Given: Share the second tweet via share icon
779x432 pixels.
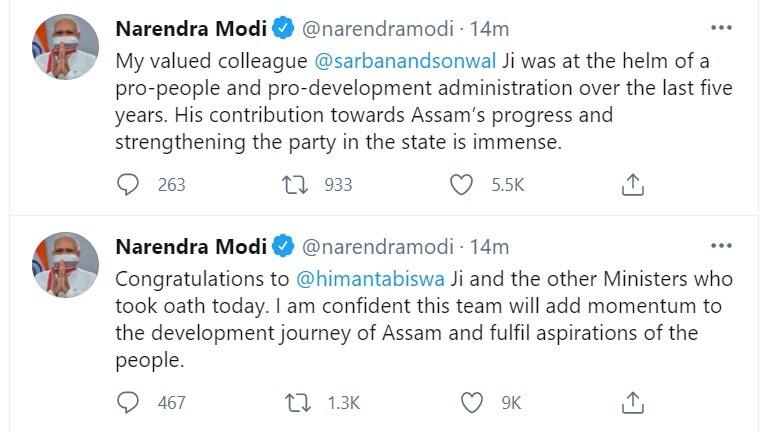Looking at the screenshot, I should [631, 402].
